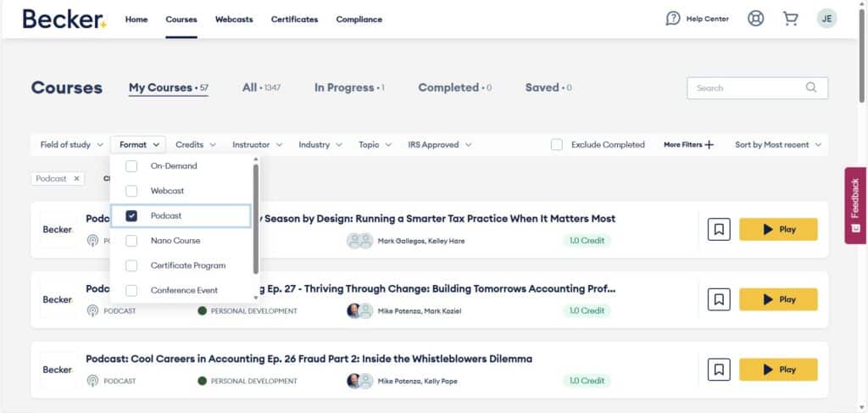The width and height of the screenshot is (868, 413).
Task: Open the Feedback side tab
Action: coord(855,205)
